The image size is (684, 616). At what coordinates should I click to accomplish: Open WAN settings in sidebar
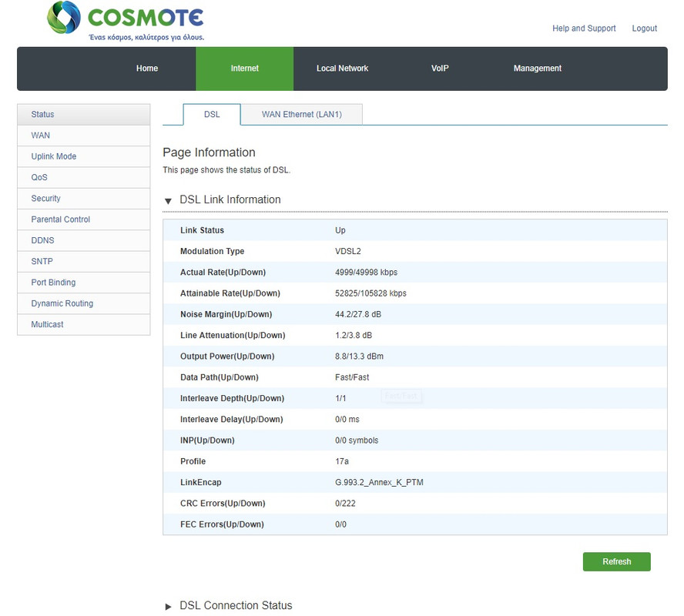point(84,136)
